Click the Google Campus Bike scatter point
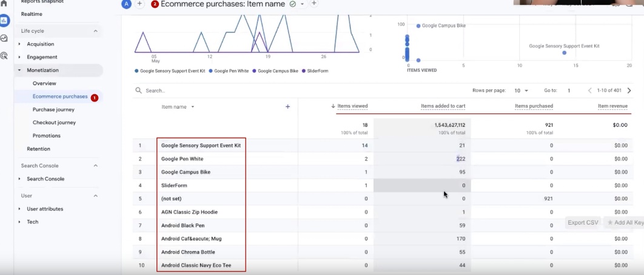Screen dimensions: 644x275 click(x=418, y=26)
